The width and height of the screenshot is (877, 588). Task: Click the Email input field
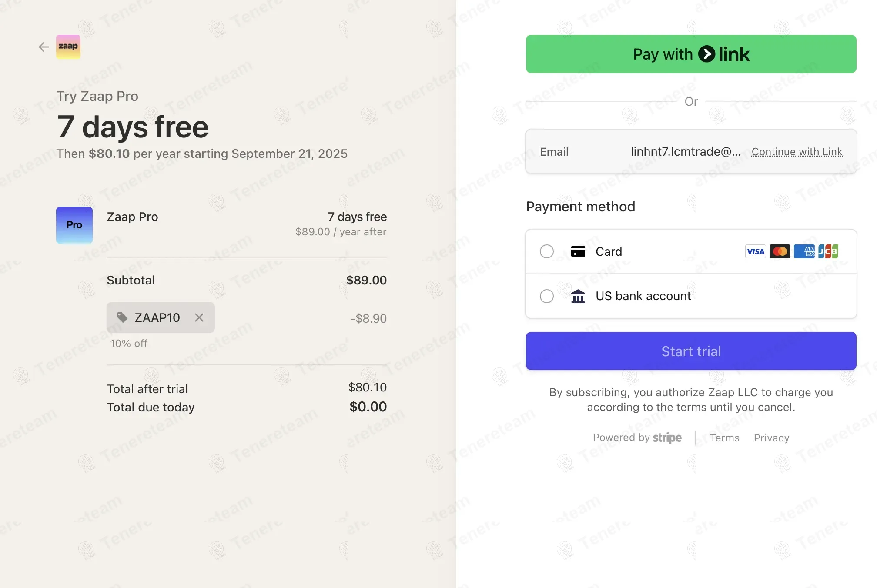(685, 152)
